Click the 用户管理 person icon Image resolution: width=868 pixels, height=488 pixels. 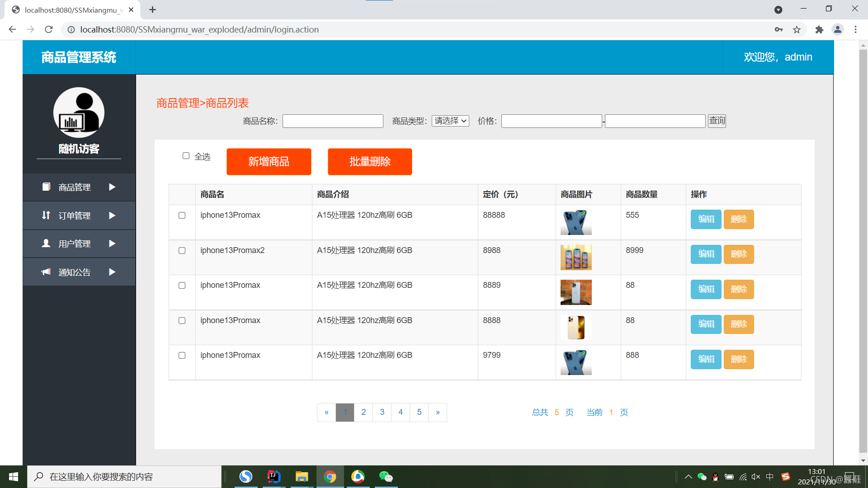[46, 243]
